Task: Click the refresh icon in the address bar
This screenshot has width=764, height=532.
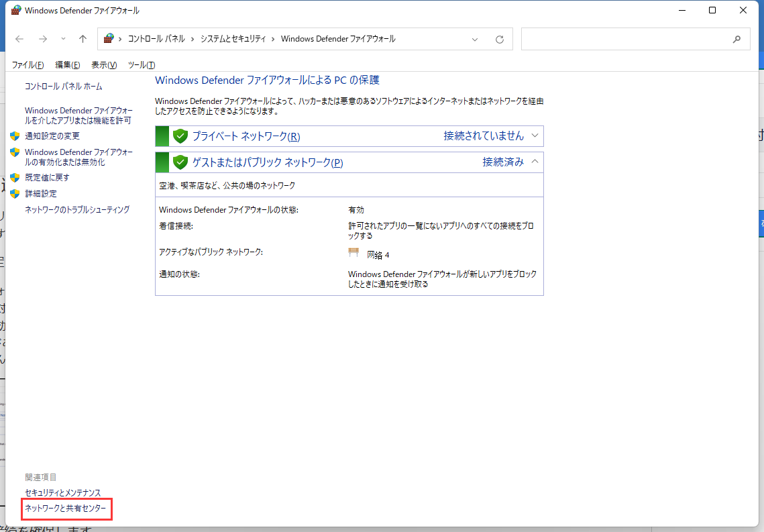Action: [x=499, y=39]
